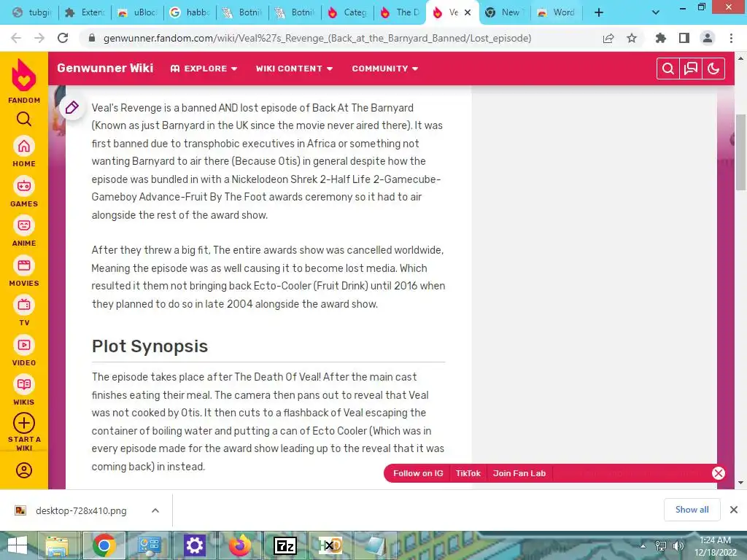747x560 pixels.
Task: Switch to the Category Fandom tab
Action: 347,12
